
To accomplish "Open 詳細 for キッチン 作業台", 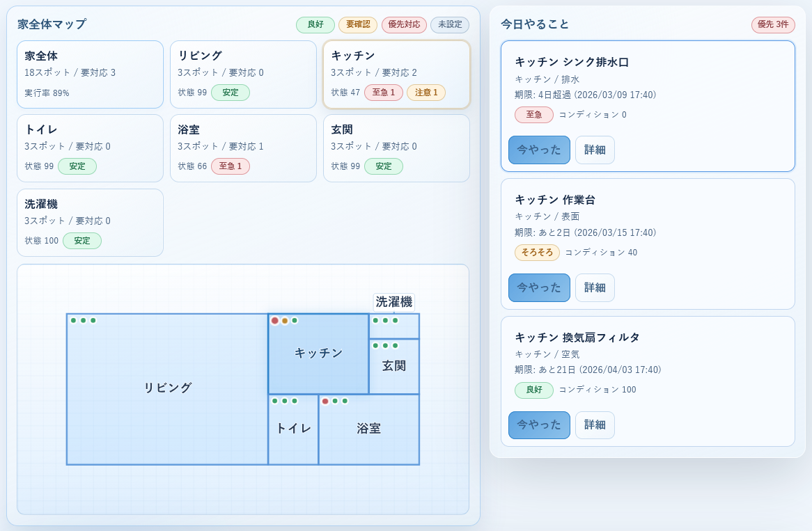I will click(595, 287).
